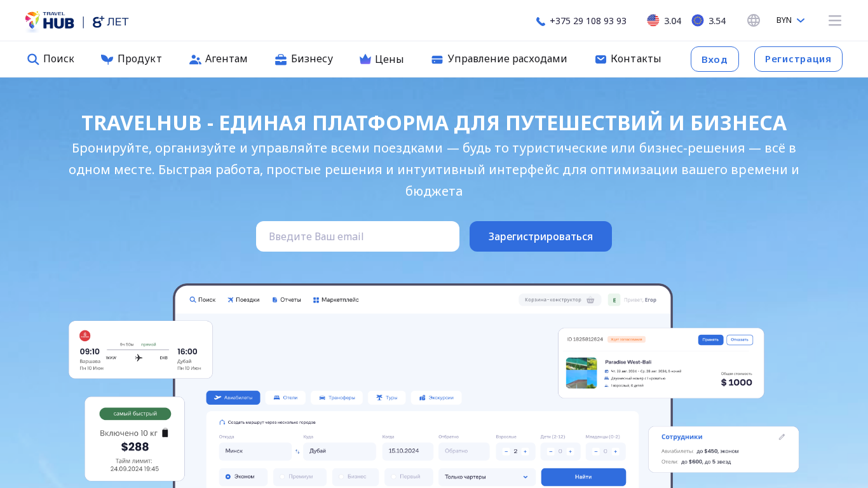Click the Отказать button on booking card
Image resolution: width=868 pixels, height=488 pixels.
point(740,340)
